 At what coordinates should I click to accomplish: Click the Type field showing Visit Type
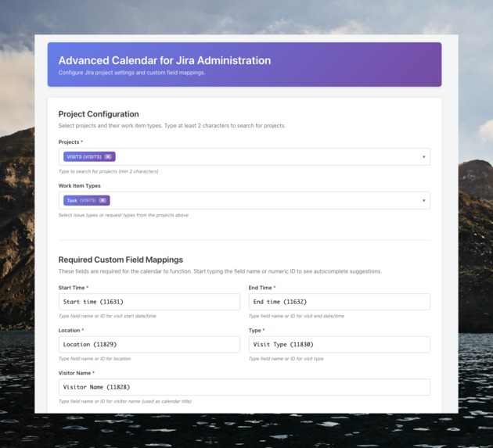click(x=340, y=344)
